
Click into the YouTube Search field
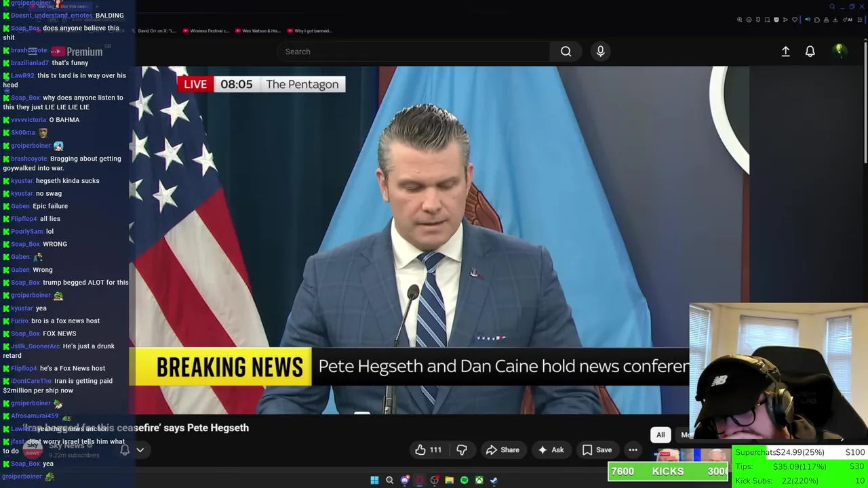point(414,52)
